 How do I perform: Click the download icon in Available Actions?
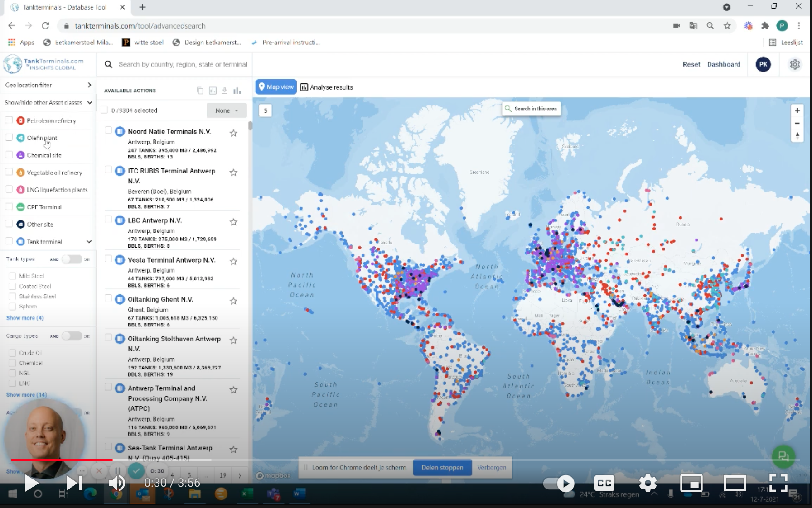click(x=225, y=91)
